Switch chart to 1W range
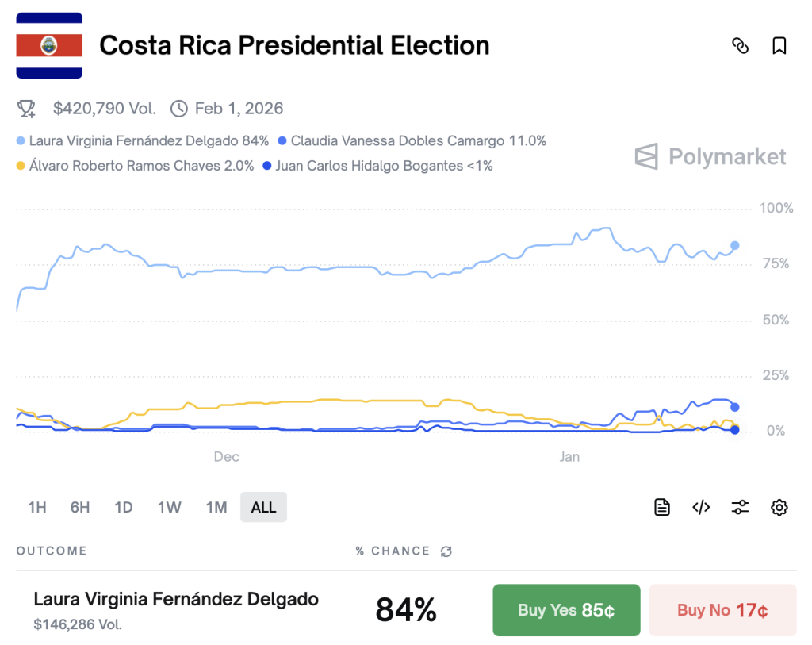The width and height of the screenshot is (812, 645). point(169,508)
